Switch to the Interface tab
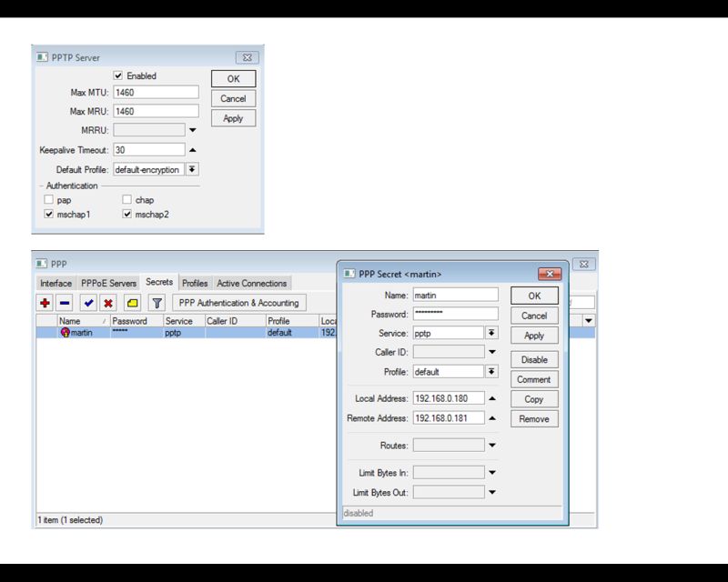 pyautogui.click(x=56, y=283)
